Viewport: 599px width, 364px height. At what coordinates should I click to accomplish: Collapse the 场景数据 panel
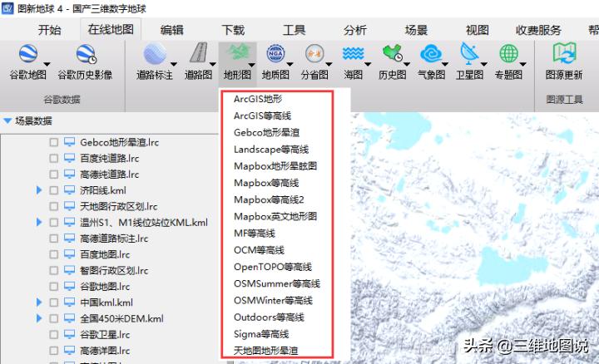(7, 121)
